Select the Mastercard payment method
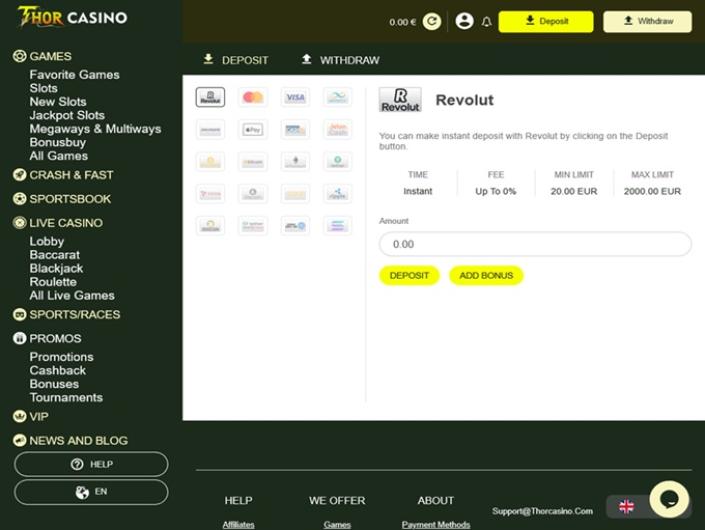Viewport: 705px width, 530px height. coord(253,97)
